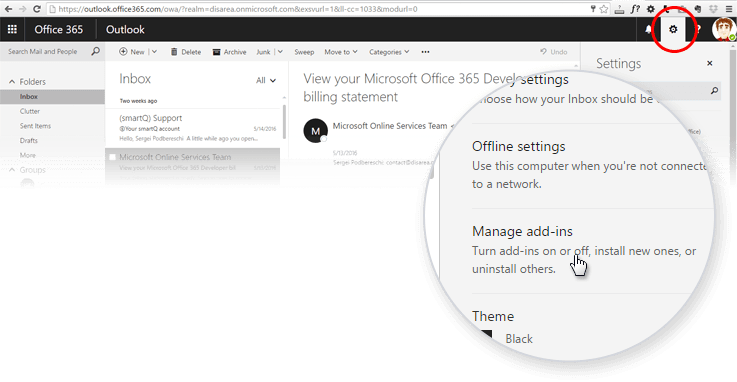
Task: Click the browser address bar
Action: point(320,9)
